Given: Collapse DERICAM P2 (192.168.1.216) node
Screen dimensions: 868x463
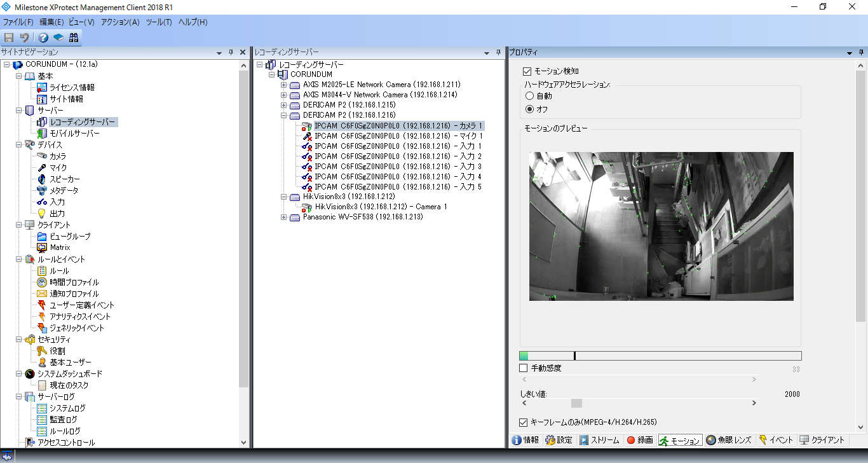Looking at the screenshot, I should point(284,115).
